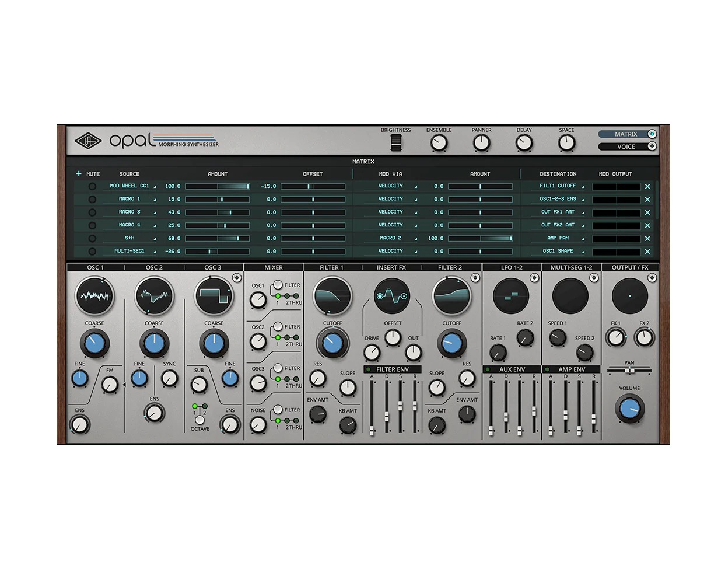Open the MACRO 2 mod via dropdown
Viewport: 728px width, 572px height.
click(391, 238)
